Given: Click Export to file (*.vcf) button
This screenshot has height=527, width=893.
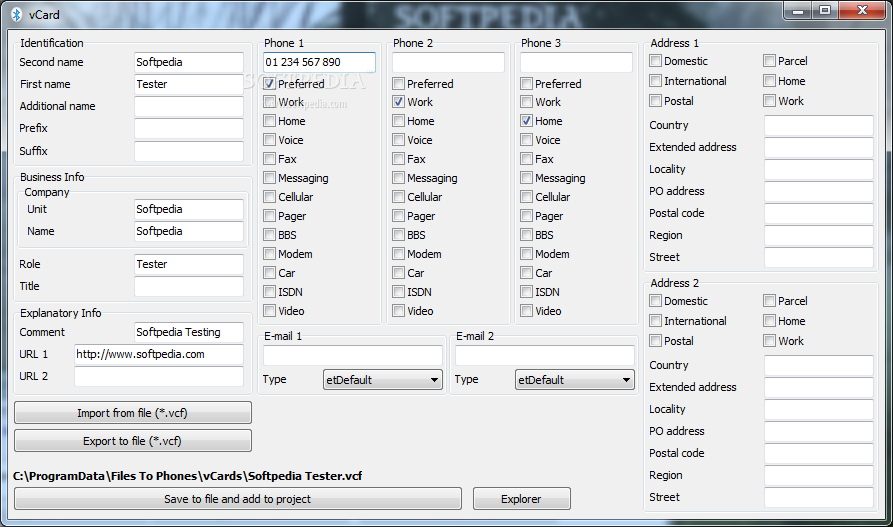Looking at the screenshot, I should point(133,440).
